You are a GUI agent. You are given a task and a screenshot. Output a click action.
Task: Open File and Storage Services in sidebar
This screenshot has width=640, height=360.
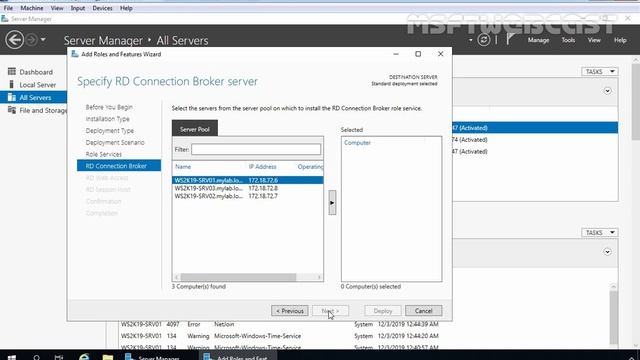click(x=43, y=110)
